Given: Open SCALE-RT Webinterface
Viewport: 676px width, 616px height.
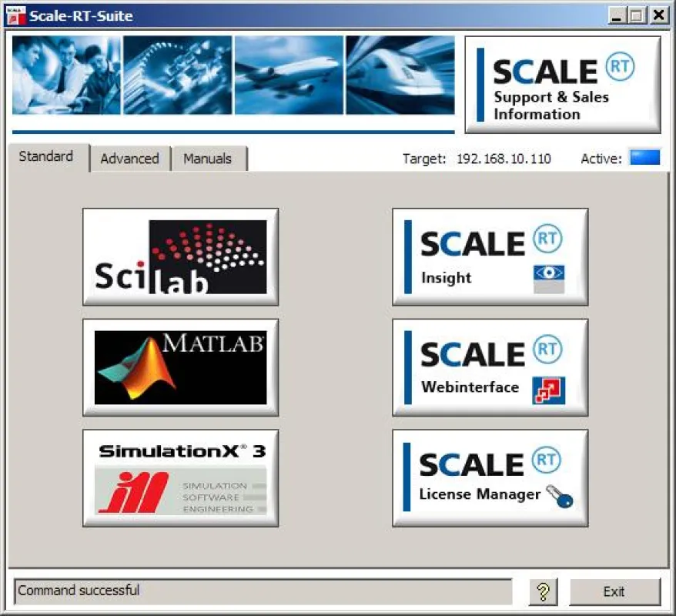Looking at the screenshot, I should tap(490, 368).
